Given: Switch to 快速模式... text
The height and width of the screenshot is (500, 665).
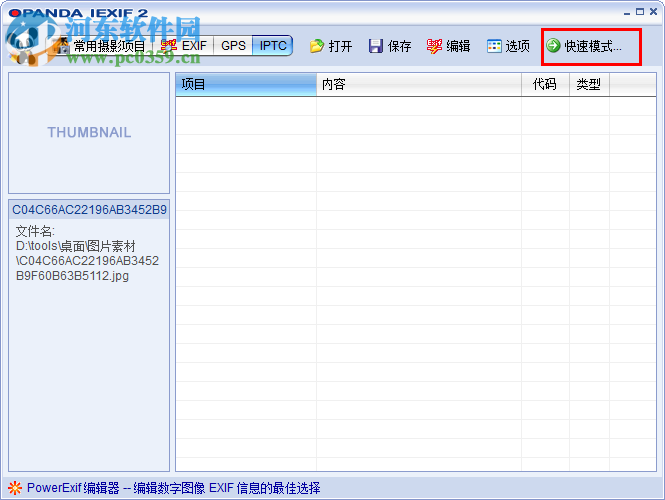Looking at the screenshot, I should pos(593,46).
